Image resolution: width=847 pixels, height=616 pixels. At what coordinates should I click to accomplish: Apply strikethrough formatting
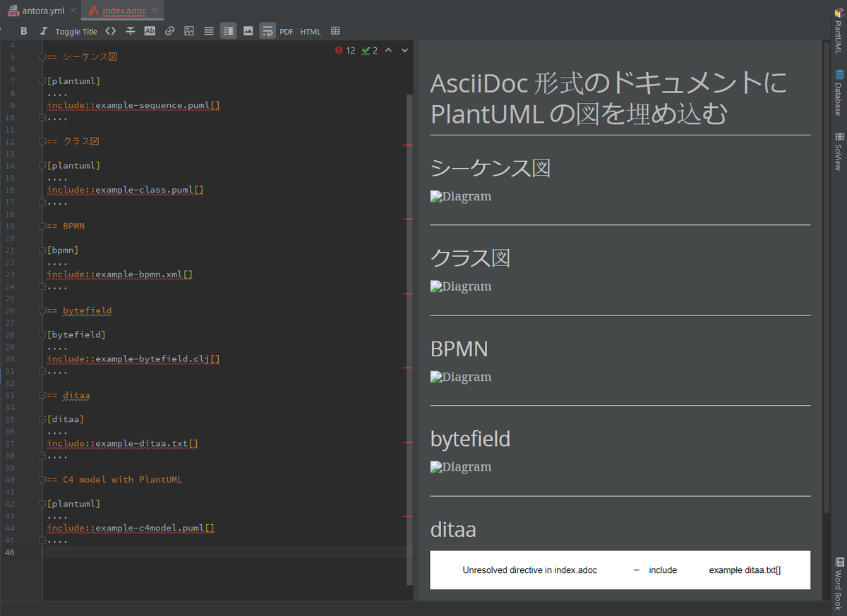(130, 31)
